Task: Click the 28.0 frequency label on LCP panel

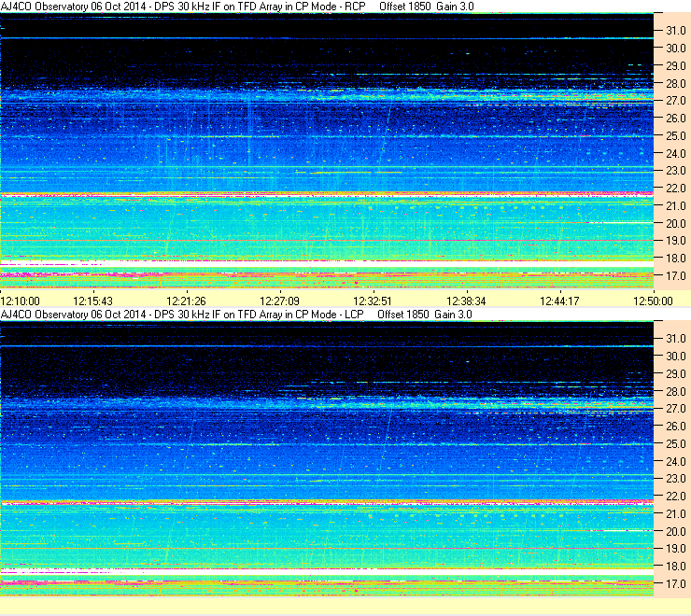Action: coord(676,391)
